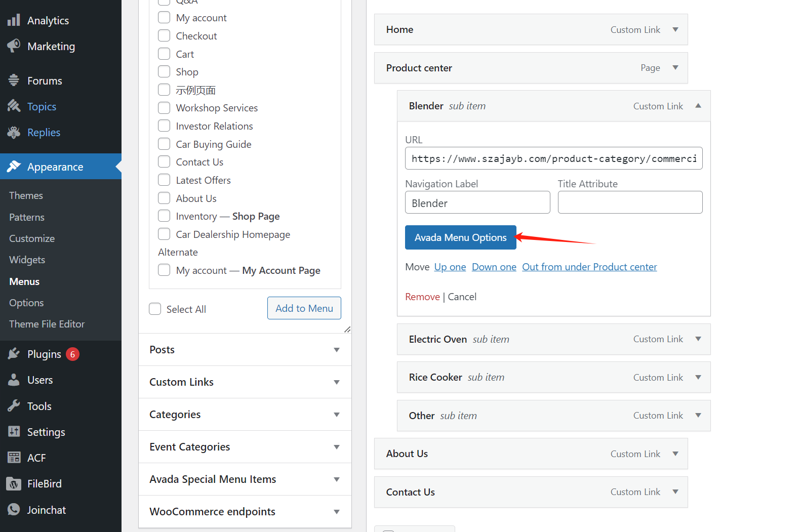Click the Joinchat chat bubble icon
The image size is (801, 532).
(x=14, y=510)
